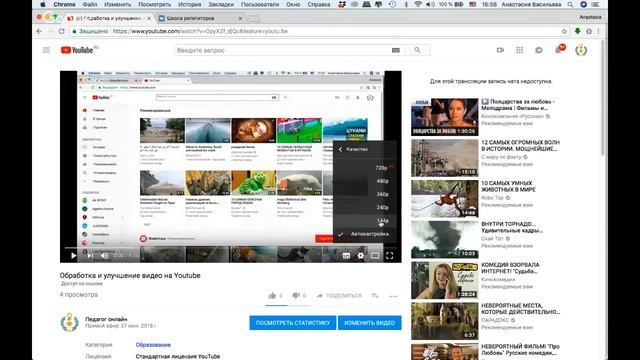This screenshot has width=640, height=360.
Task: Open ВНУТРИ ТОРНАДО video thumbnail
Action: click(444, 240)
